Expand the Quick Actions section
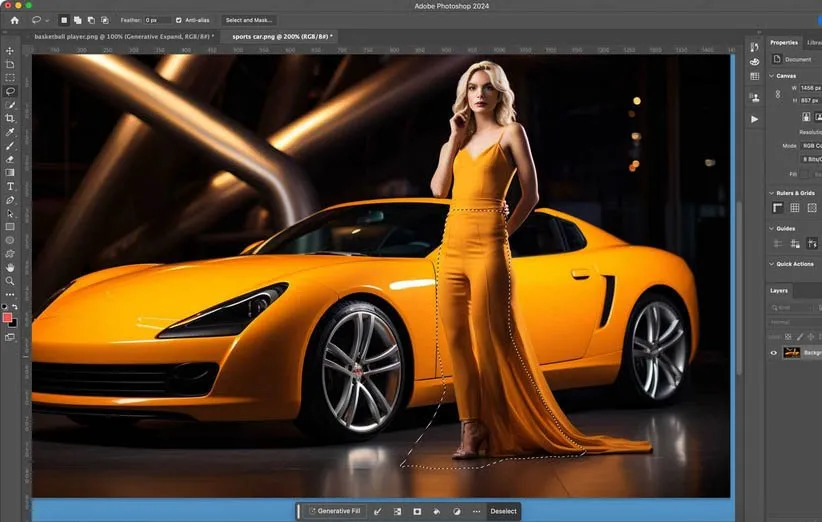The image size is (822, 522). point(771,264)
